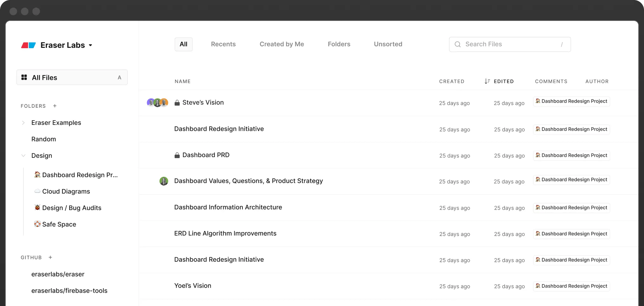Click the search magnifier in the Search Files field
Image resolution: width=644 pixels, height=306 pixels.
click(458, 44)
